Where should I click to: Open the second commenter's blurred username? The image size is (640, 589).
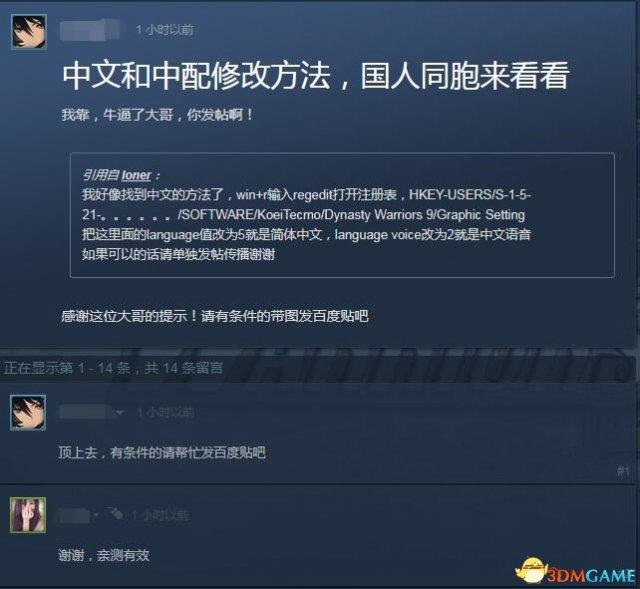(x=73, y=515)
